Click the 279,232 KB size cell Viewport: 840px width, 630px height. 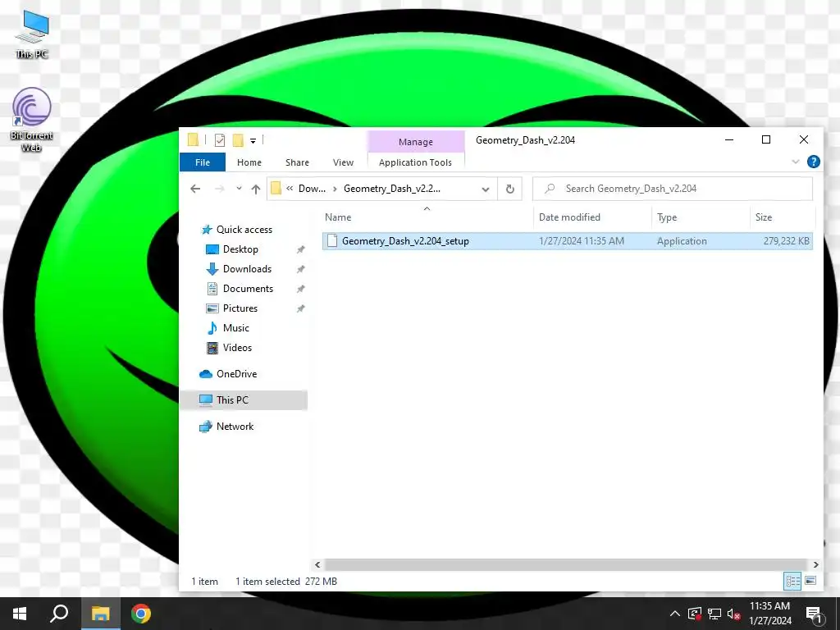click(786, 241)
